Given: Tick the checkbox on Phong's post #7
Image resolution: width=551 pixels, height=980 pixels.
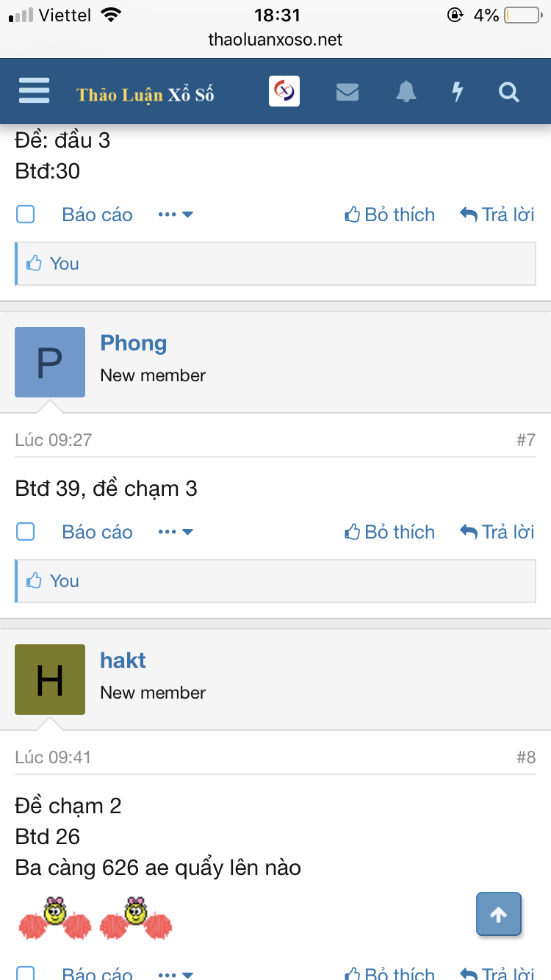Looking at the screenshot, I should tap(26, 532).
